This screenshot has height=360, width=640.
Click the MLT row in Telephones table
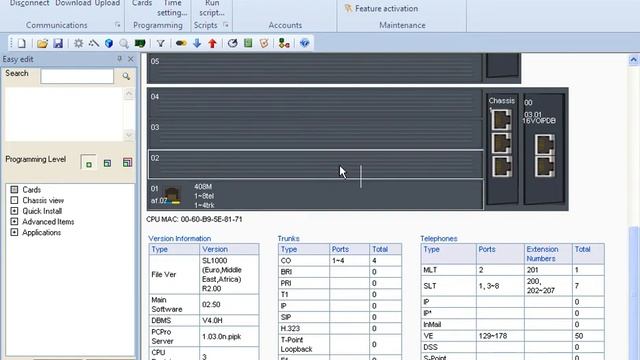(513, 270)
